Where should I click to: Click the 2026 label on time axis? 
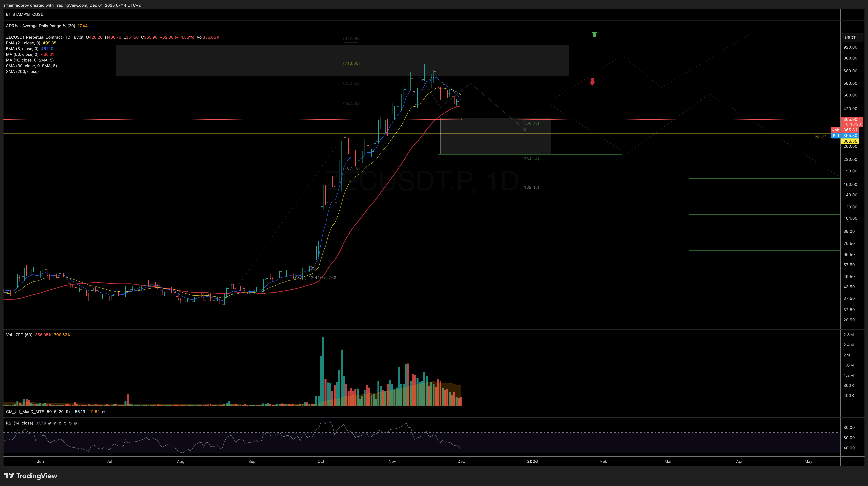532,461
